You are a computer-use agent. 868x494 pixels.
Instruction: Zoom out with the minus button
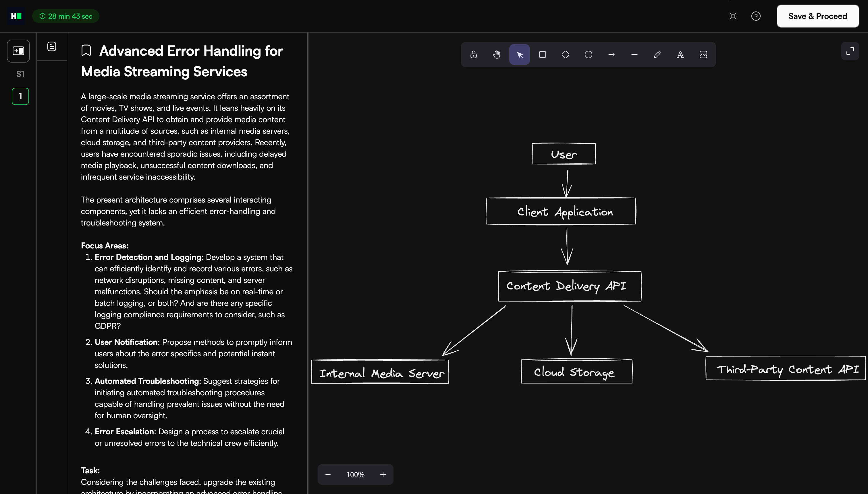(328, 474)
